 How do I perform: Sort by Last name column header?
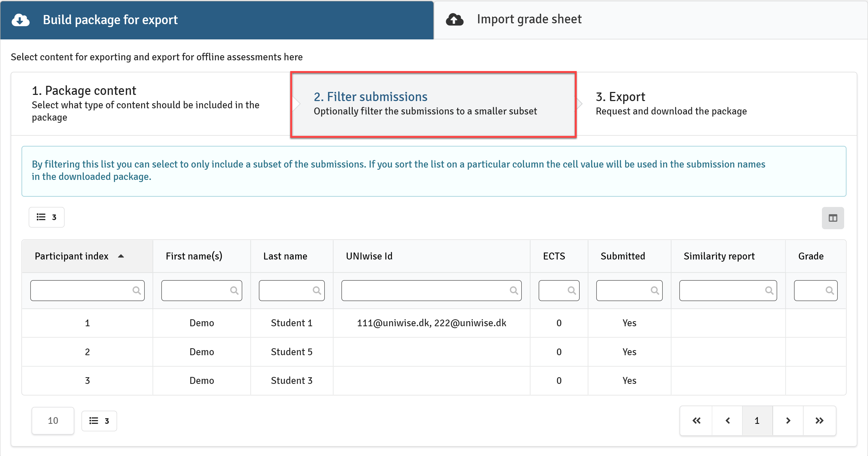(x=292, y=256)
